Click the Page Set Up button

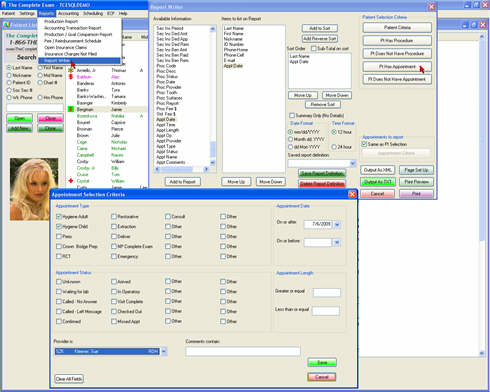[x=416, y=170]
